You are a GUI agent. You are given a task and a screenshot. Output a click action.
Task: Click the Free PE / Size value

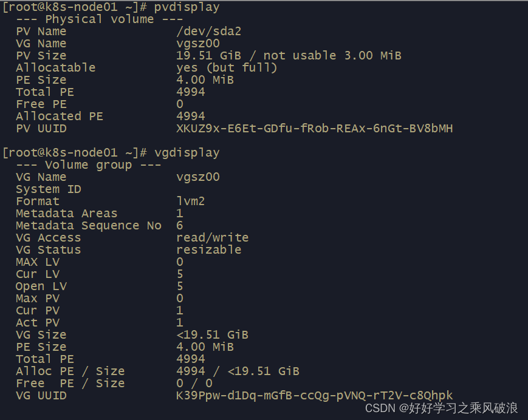click(194, 384)
